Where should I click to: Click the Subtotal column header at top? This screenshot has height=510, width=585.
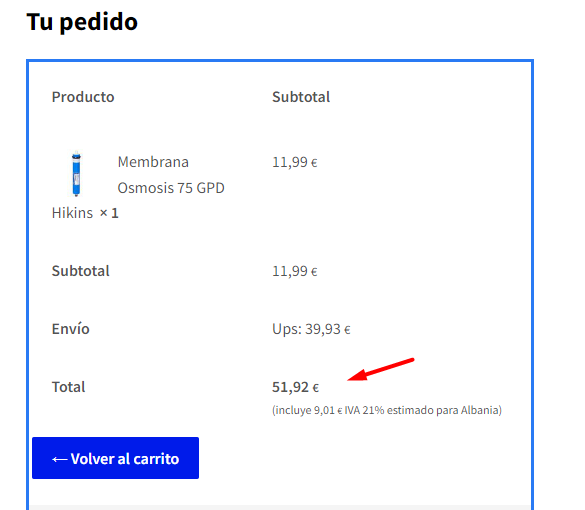tap(301, 97)
